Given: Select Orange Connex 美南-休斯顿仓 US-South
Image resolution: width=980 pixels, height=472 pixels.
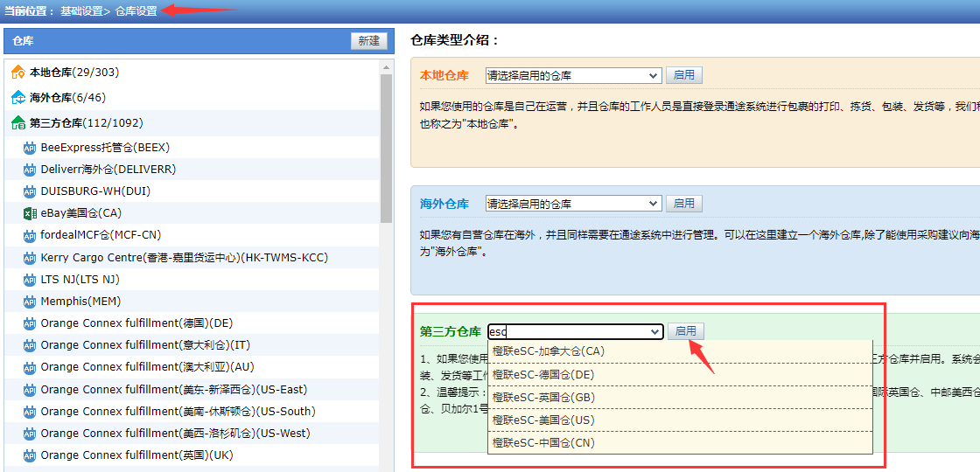Looking at the screenshot, I should pos(178,412).
